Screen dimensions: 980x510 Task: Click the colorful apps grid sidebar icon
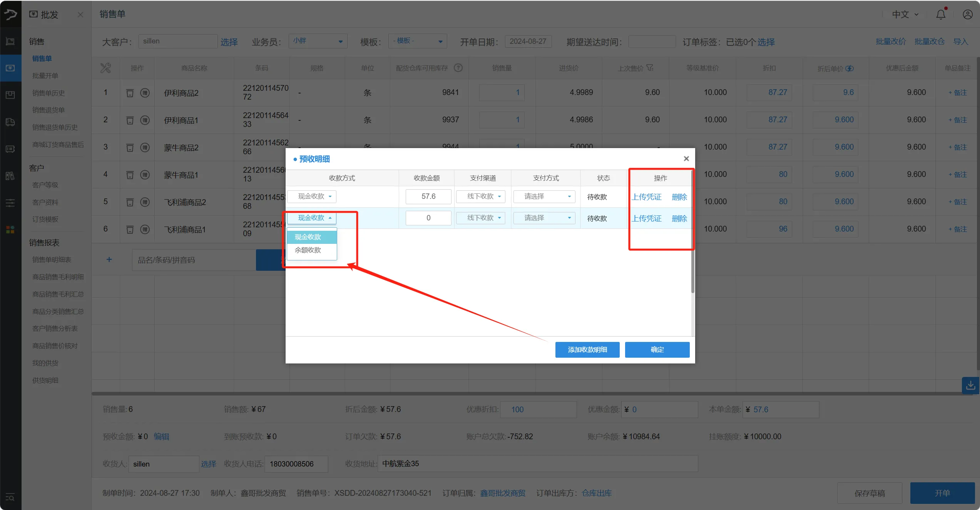click(x=10, y=230)
